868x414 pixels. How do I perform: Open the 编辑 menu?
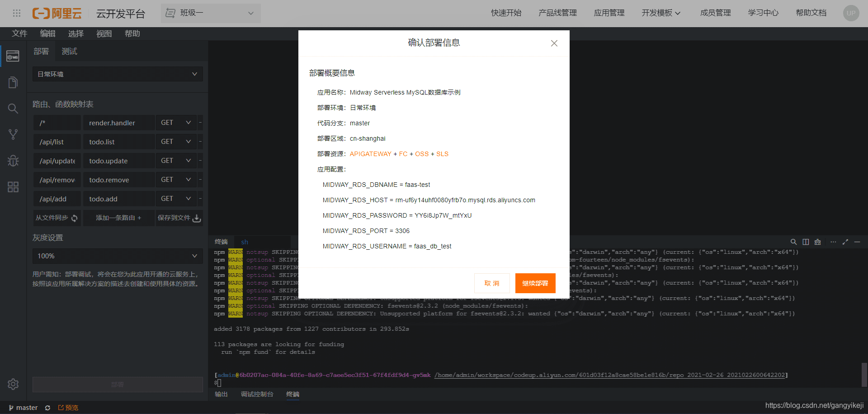(x=47, y=33)
